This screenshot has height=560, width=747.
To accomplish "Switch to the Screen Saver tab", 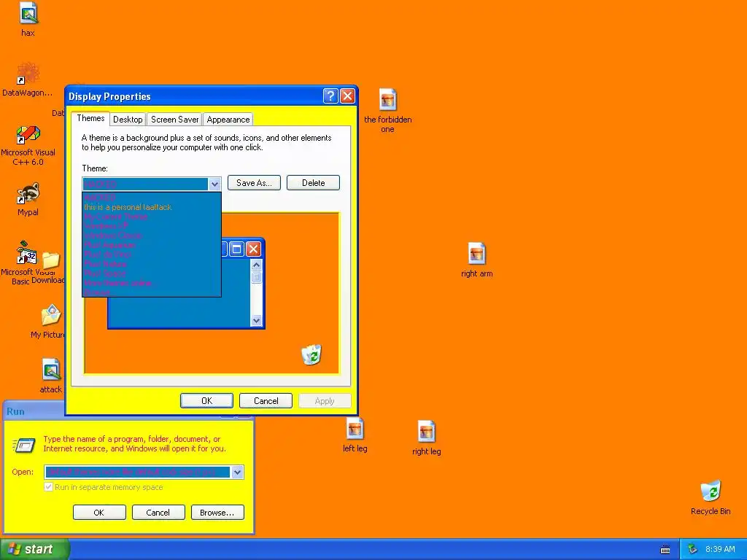I will click(x=174, y=120).
